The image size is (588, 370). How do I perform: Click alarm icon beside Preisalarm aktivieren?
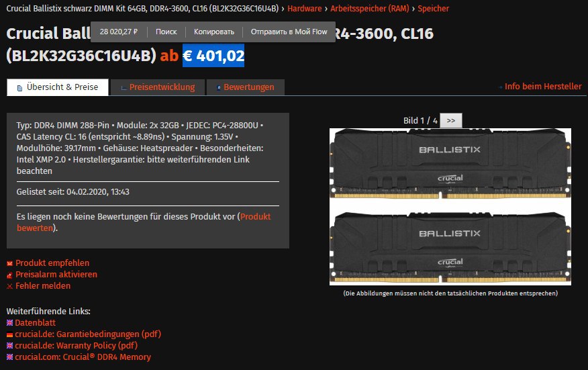tap(10, 275)
